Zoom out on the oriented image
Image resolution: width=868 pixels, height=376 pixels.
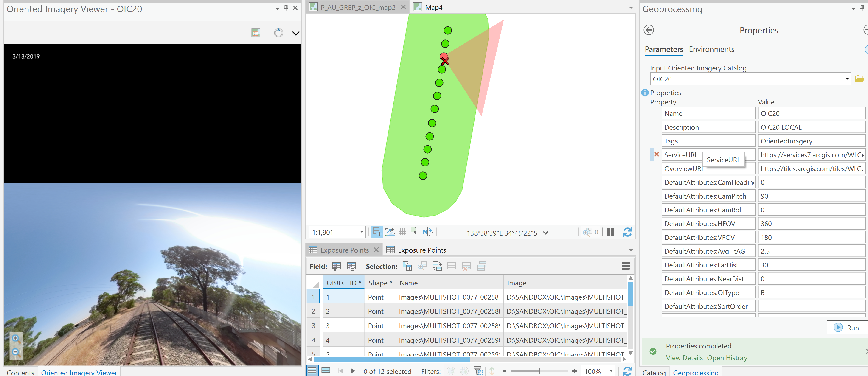(16, 352)
